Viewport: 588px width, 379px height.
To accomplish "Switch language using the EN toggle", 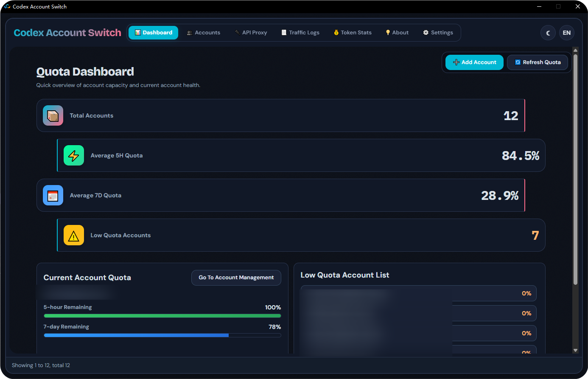I will coord(566,33).
